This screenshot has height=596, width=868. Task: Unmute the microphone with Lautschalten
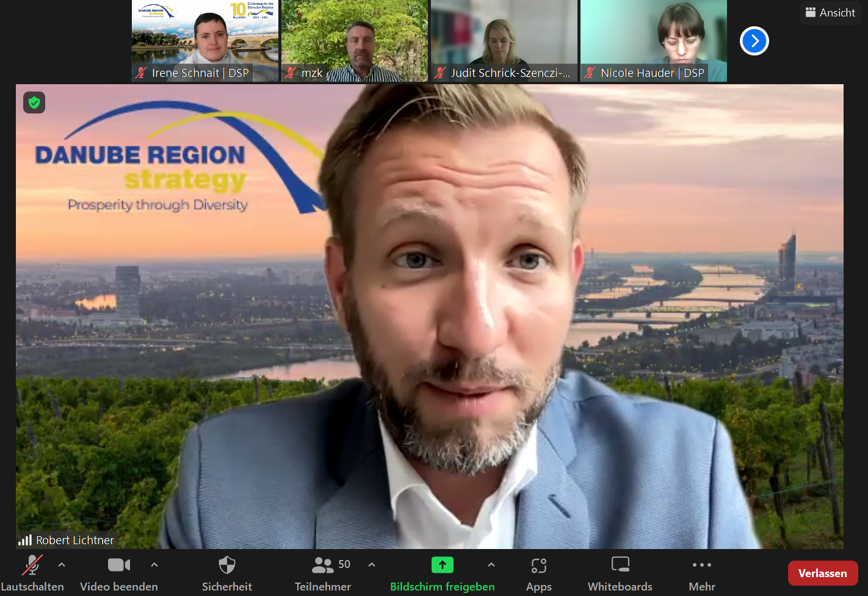[x=32, y=572]
